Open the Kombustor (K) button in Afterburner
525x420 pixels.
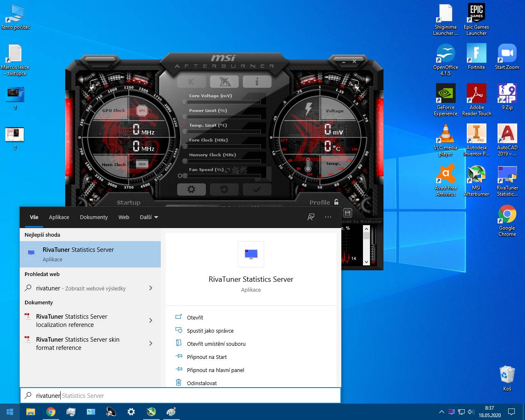[191, 82]
